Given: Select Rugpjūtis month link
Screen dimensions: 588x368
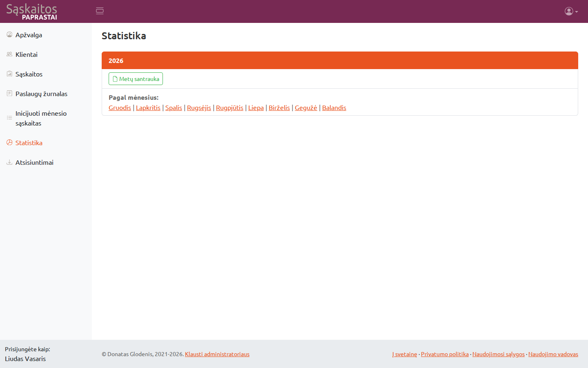Looking at the screenshot, I should coord(229,108).
